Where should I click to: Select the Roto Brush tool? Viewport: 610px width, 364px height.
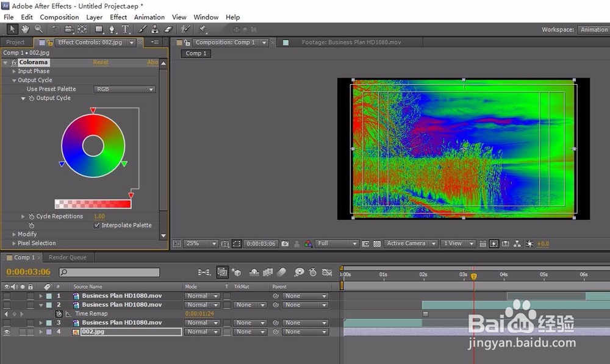[x=185, y=29]
